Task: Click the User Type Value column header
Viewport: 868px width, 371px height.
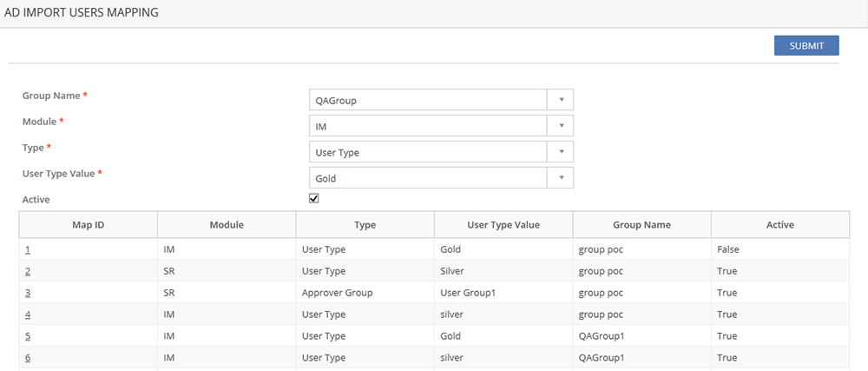Action: (x=503, y=225)
